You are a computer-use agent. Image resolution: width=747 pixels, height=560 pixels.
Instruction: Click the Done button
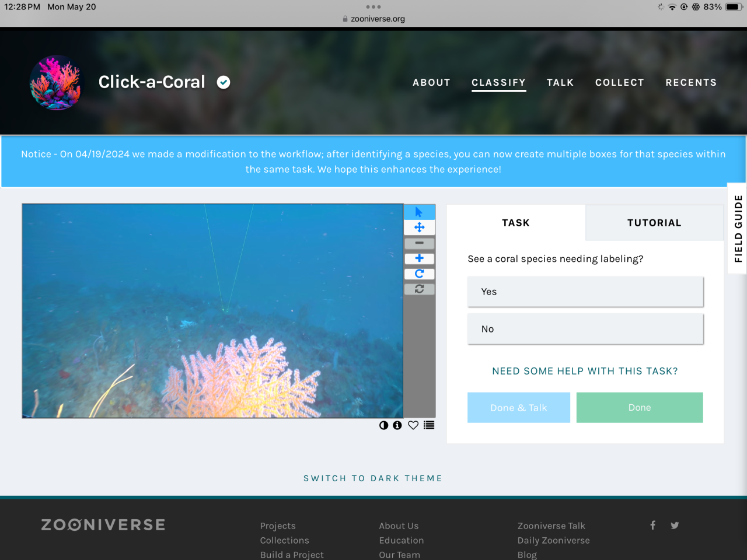tap(640, 407)
